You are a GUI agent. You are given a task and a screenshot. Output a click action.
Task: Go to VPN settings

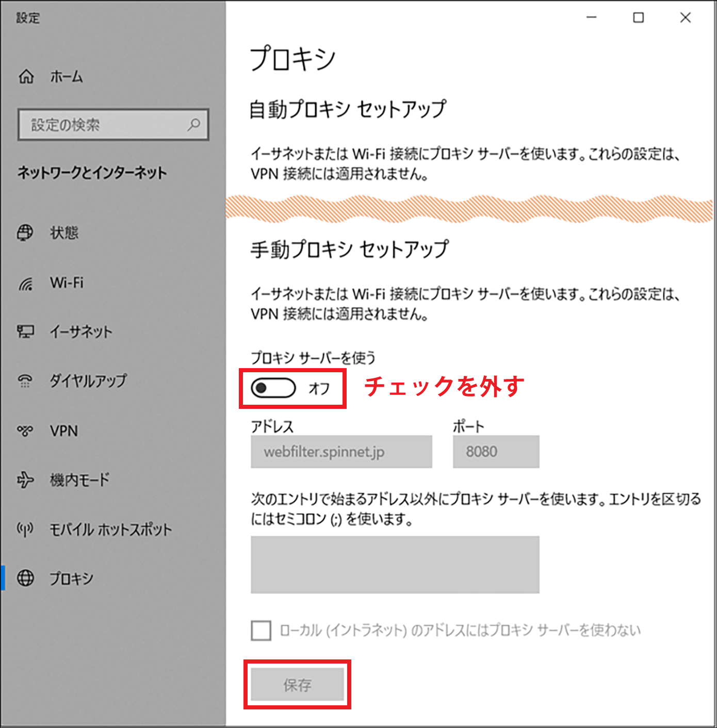point(64,431)
